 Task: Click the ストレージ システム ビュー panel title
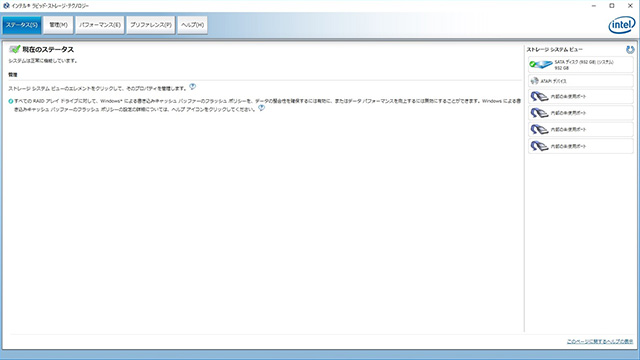click(x=555, y=49)
